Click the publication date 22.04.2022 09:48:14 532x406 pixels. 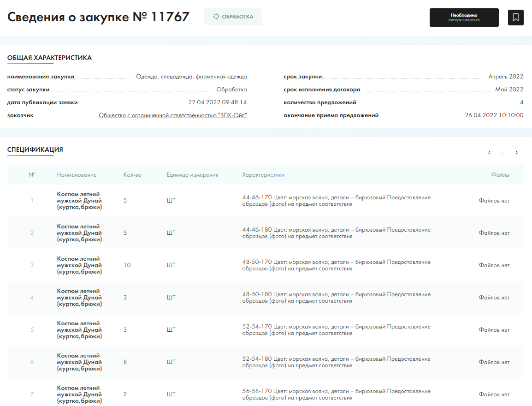(218, 102)
